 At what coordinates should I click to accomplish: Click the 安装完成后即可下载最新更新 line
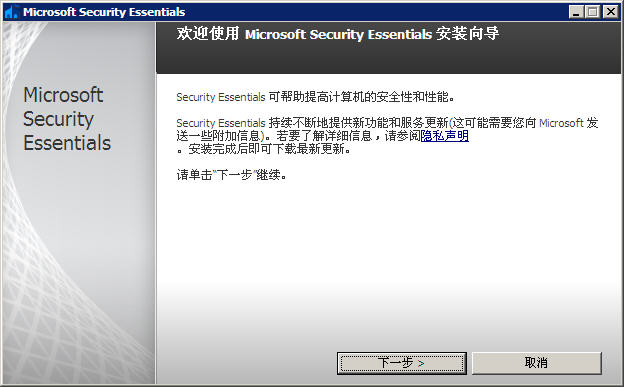264,149
